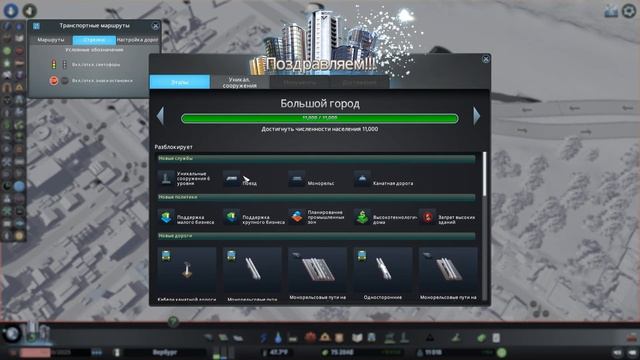Open the Districts tool in bottom toolbar
This screenshot has width=640, height=360.
(238, 338)
